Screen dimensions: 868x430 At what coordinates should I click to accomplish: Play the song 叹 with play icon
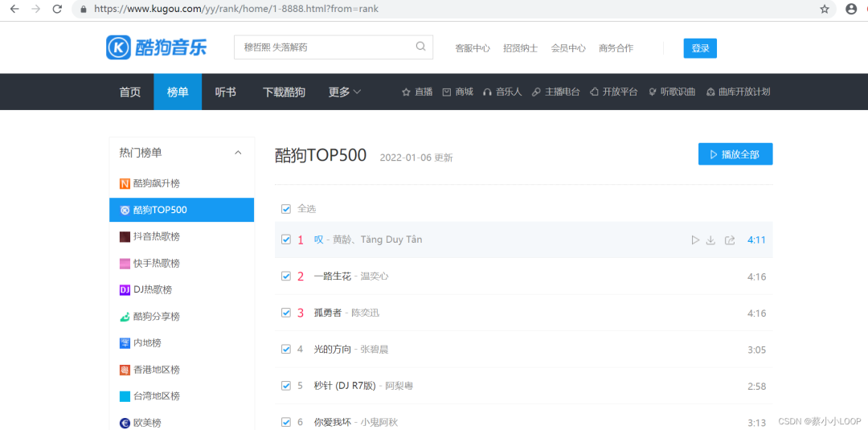tap(695, 240)
